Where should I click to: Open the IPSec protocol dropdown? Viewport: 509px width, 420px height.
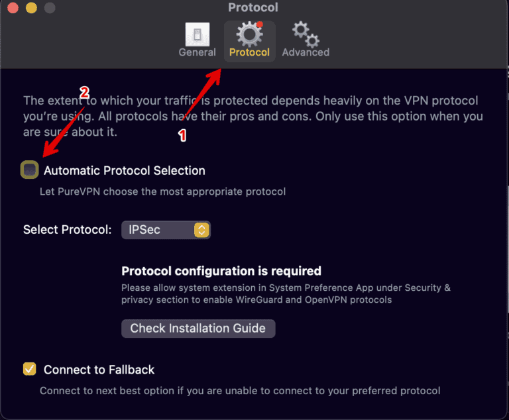(x=166, y=230)
